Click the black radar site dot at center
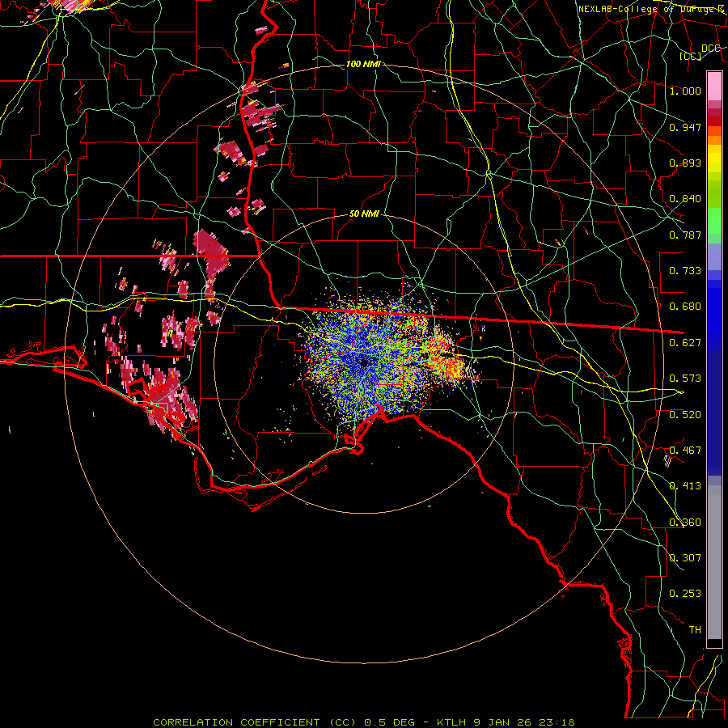 tap(364, 362)
